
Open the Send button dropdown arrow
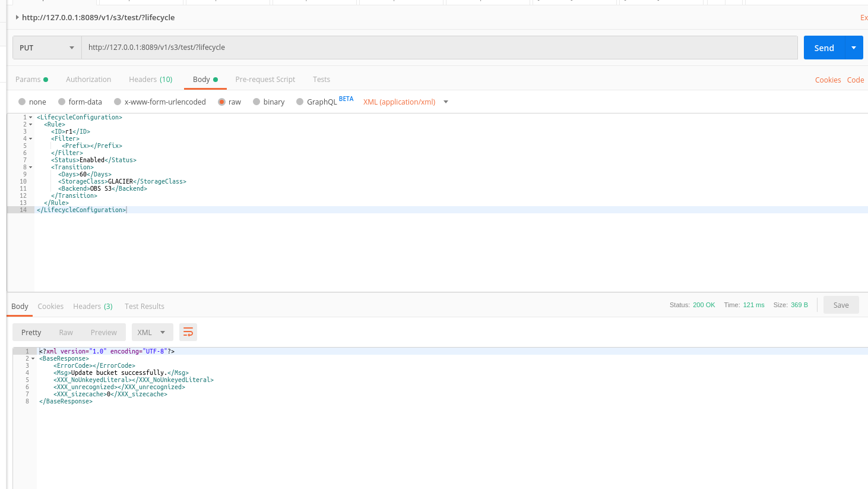(854, 48)
